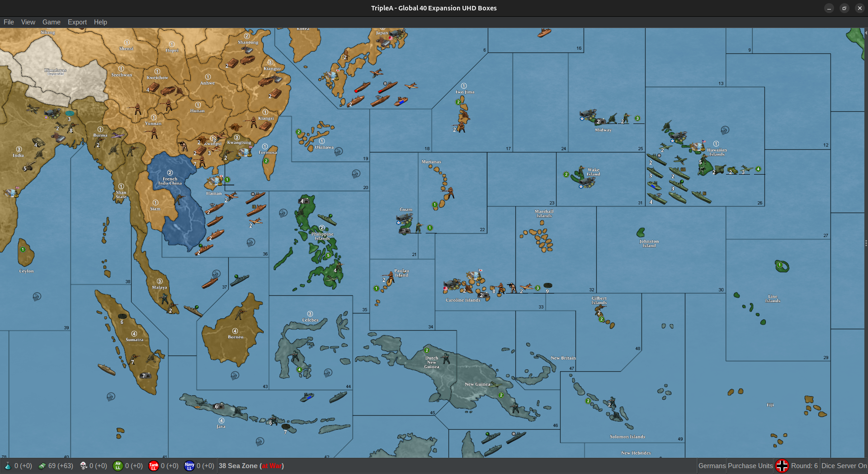Click the Fiji territory label

pos(770,405)
